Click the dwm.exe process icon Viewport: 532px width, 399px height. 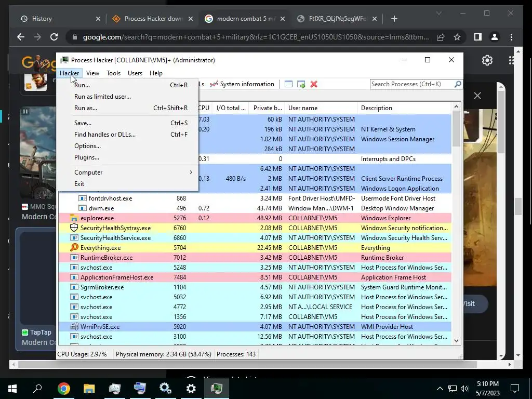[83, 208]
